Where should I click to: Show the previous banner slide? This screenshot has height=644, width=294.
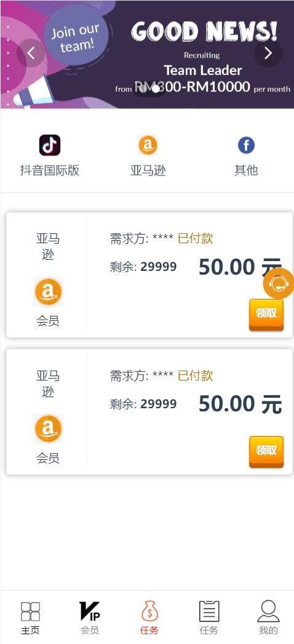coord(31,53)
